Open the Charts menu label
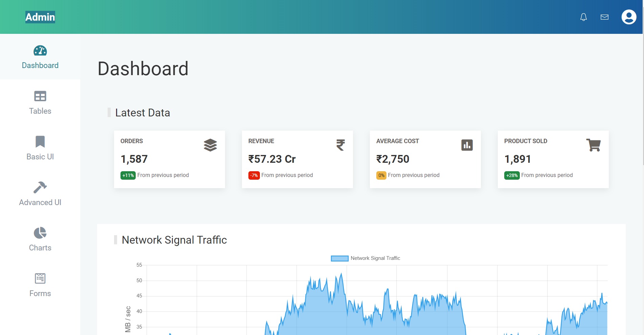Screen dimensions: 644x335 click(40, 248)
